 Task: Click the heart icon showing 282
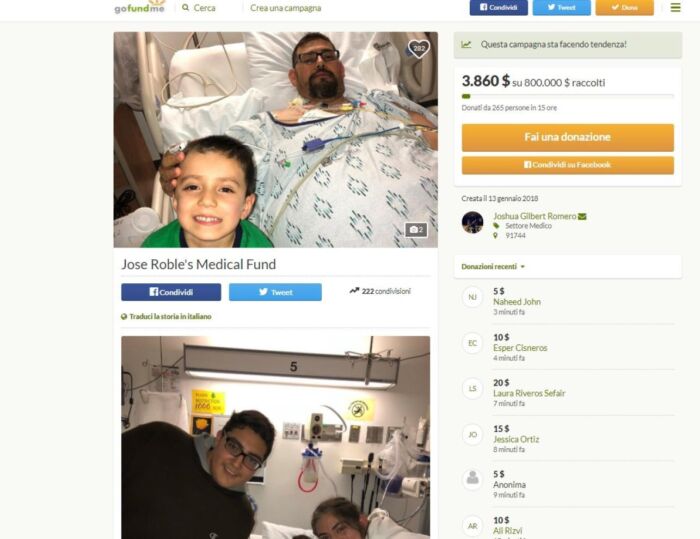click(x=419, y=48)
